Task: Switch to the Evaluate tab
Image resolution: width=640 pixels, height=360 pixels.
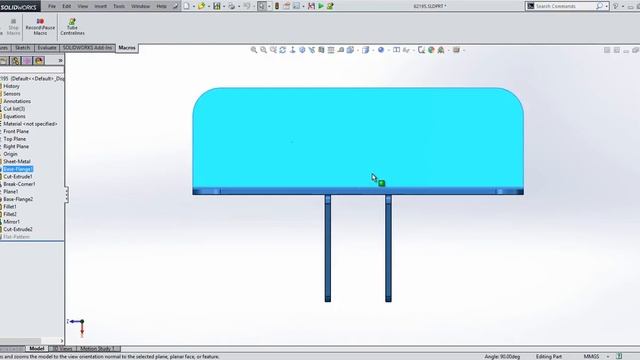Action: click(x=47, y=48)
